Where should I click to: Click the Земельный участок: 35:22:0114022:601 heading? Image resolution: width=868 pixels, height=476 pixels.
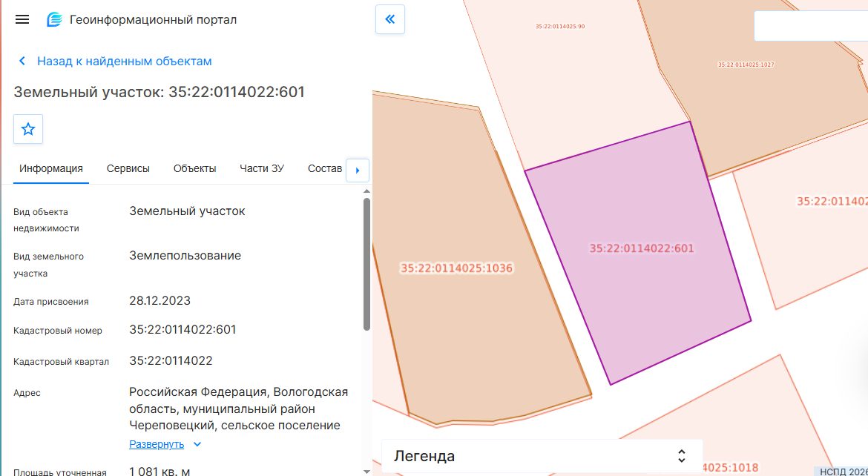(x=160, y=92)
